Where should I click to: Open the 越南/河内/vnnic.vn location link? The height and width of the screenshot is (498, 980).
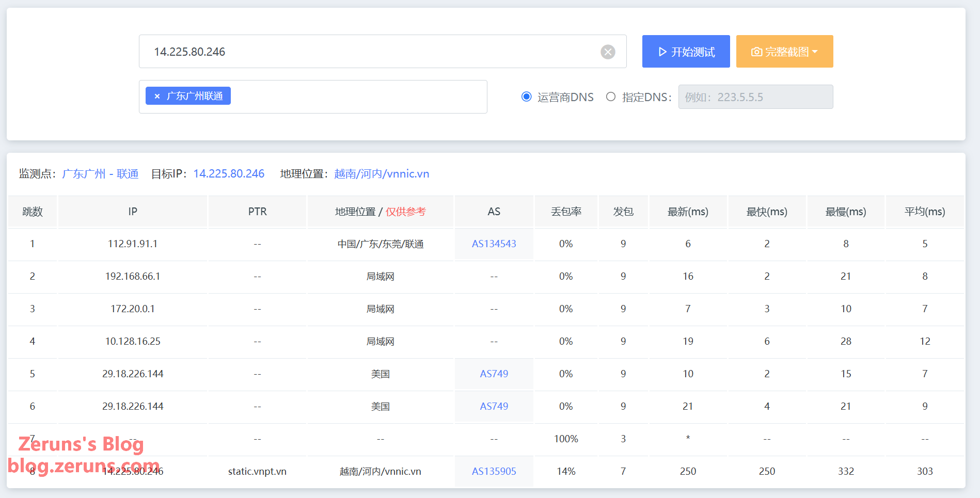tap(382, 174)
